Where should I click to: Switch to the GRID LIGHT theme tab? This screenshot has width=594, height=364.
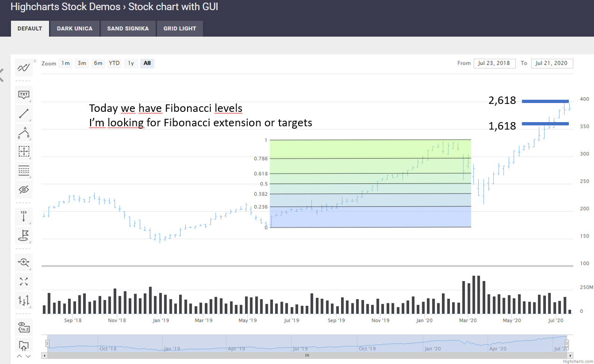(180, 28)
